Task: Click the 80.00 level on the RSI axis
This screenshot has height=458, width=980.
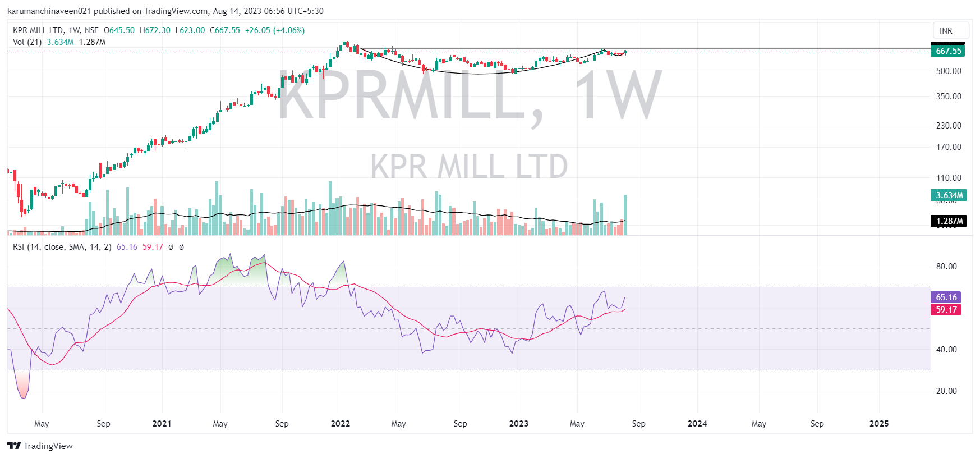Action: tap(946, 267)
